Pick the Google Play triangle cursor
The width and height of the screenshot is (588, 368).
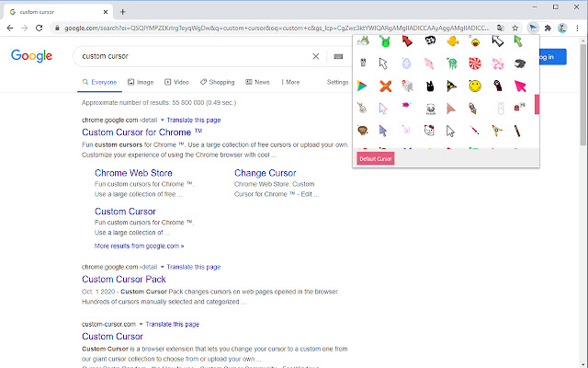point(362,86)
